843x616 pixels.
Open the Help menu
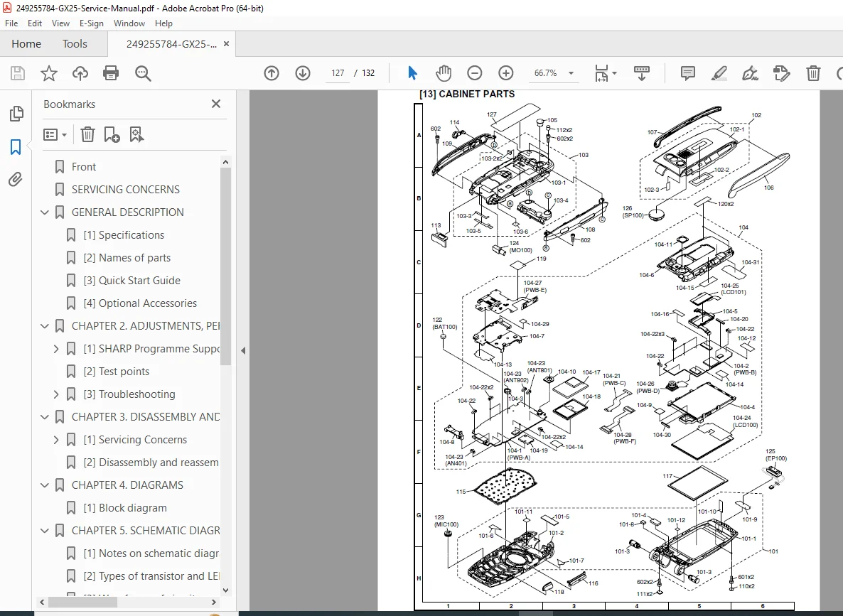163,23
